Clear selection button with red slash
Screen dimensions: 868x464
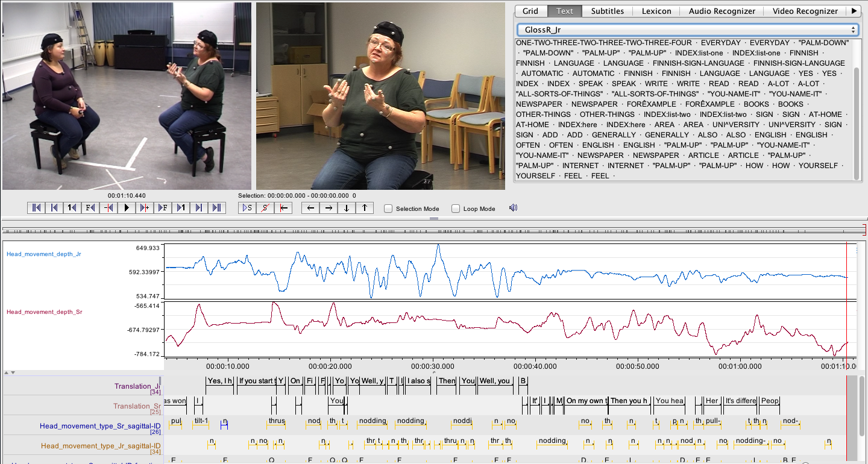pyautogui.click(x=265, y=208)
